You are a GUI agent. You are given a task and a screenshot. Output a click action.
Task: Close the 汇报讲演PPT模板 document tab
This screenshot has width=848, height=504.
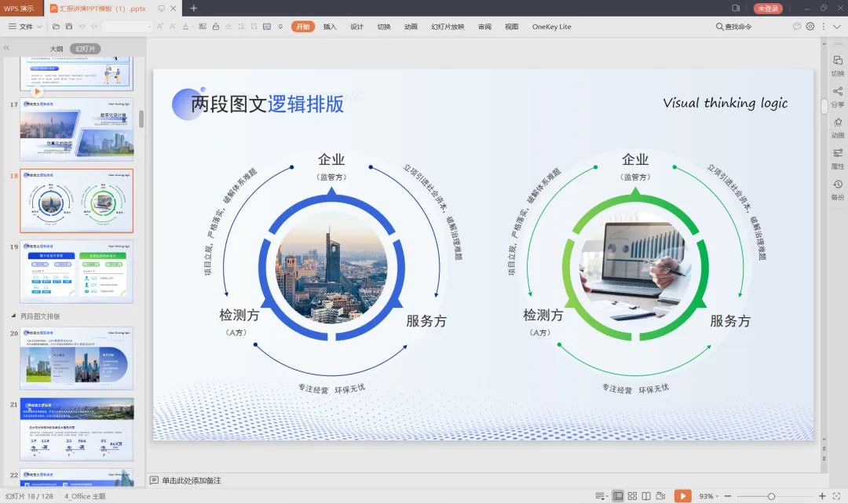[173, 8]
